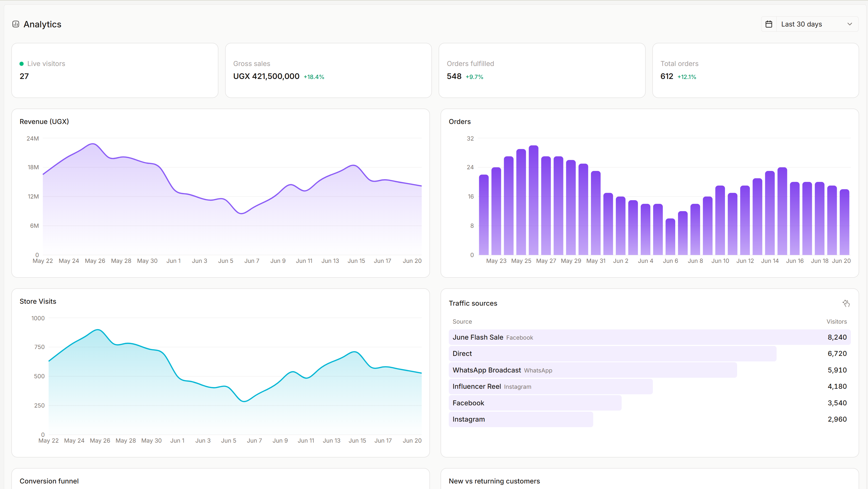Screen dimensions: 868x489
Task: Click the 8,240 visitors value
Action: click(837, 337)
